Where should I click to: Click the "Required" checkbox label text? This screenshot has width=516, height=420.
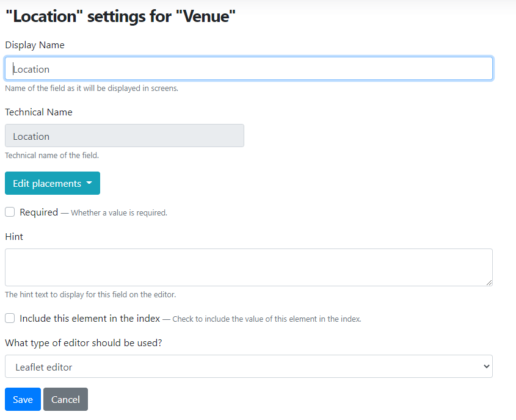click(39, 212)
